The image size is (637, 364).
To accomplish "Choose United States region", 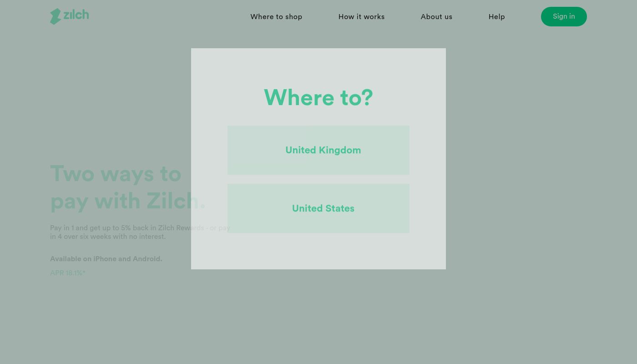I will pos(318,208).
